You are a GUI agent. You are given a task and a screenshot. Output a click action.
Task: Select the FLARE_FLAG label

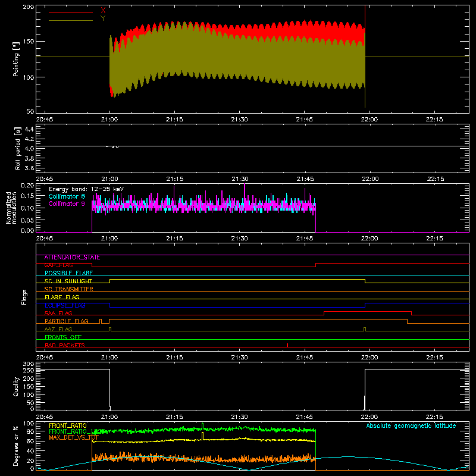[x=62, y=297]
